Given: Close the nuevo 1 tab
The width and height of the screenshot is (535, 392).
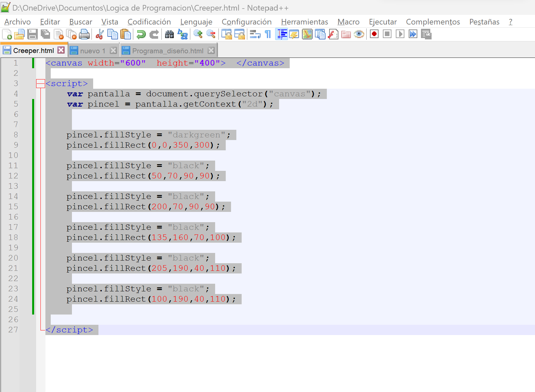Looking at the screenshot, I should tap(113, 50).
